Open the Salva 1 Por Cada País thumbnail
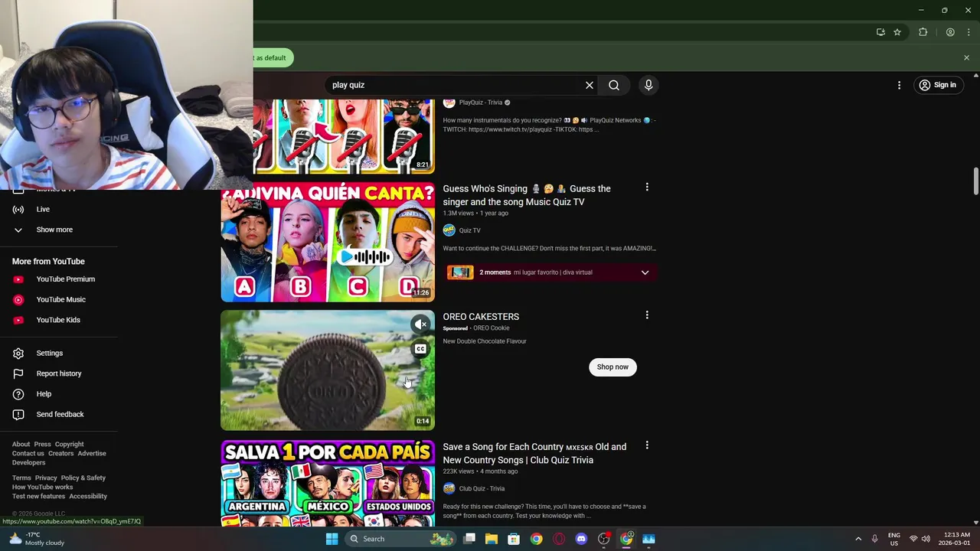This screenshot has height=551, width=980. (x=328, y=484)
